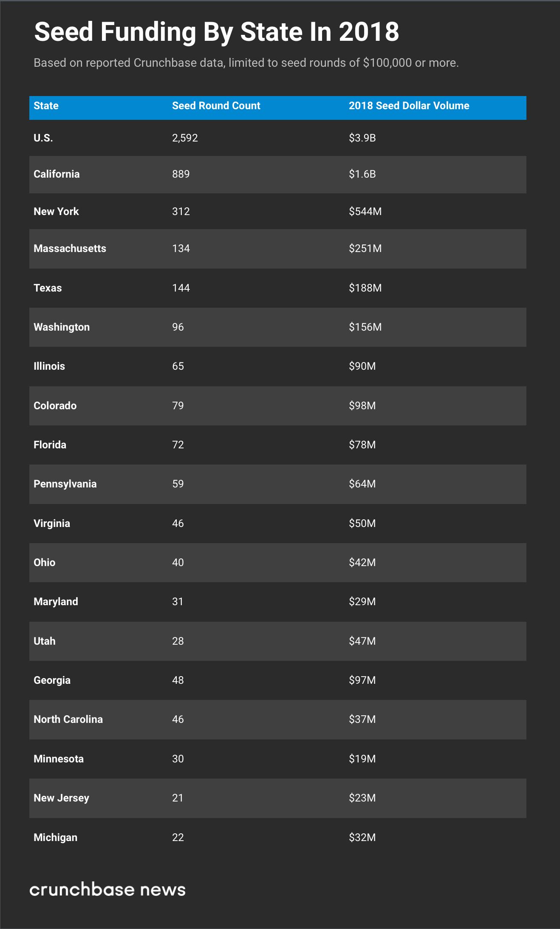Image resolution: width=560 pixels, height=929 pixels.
Task: Click Pennsylvania's seed count 59
Action: click(178, 484)
